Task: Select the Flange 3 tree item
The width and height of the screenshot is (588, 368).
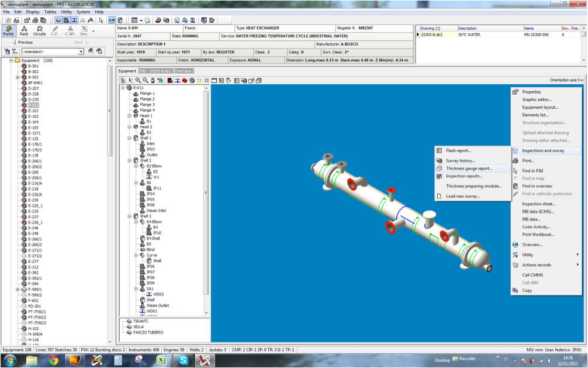Action: tap(147, 105)
